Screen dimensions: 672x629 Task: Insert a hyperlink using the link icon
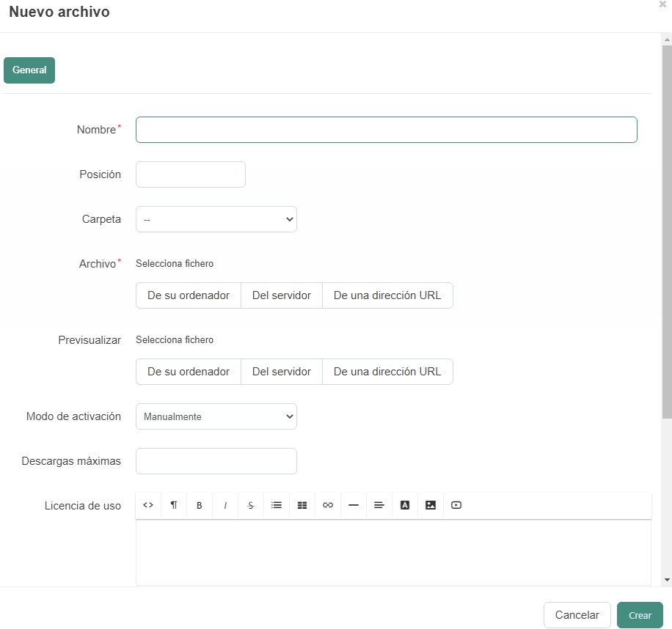(328, 505)
